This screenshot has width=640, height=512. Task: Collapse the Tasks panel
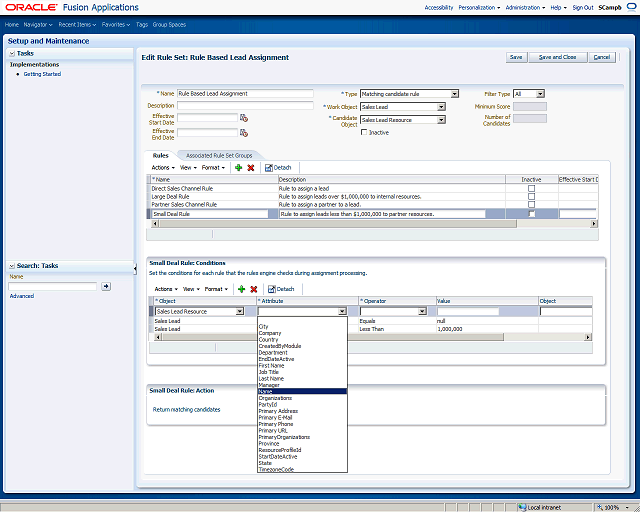click(12, 53)
